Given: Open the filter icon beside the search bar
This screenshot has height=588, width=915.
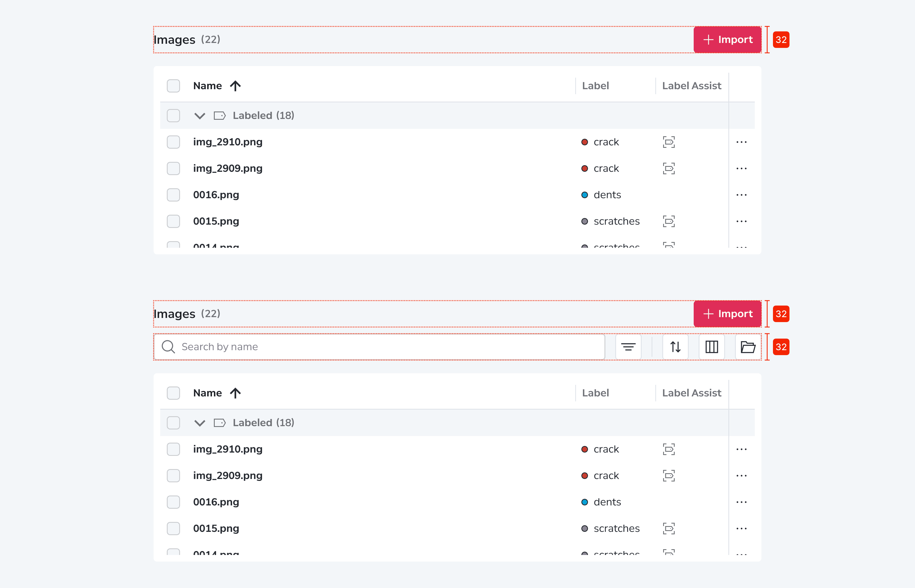Looking at the screenshot, I should click(x=628, y=347).
